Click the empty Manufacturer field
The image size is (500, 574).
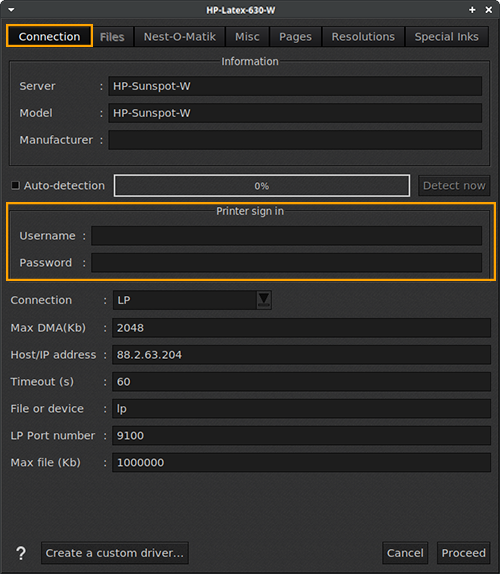pyautogui.click(x=295, y=140)
